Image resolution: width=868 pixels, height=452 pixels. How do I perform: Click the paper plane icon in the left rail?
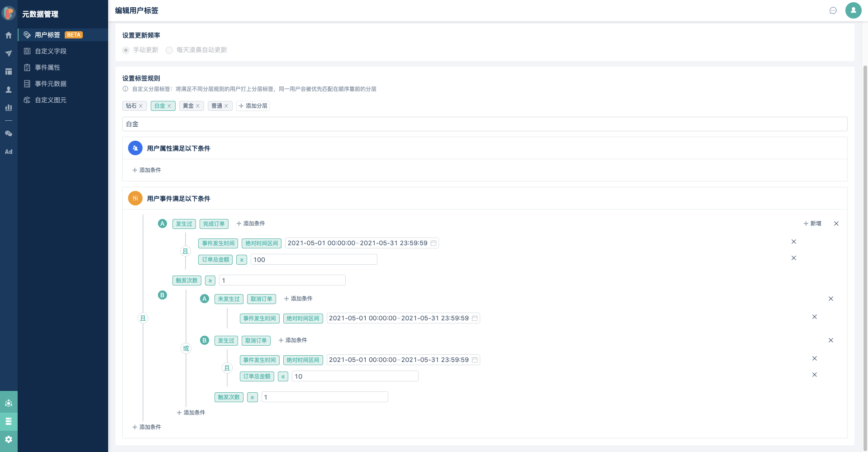click(x=9, y=53)
